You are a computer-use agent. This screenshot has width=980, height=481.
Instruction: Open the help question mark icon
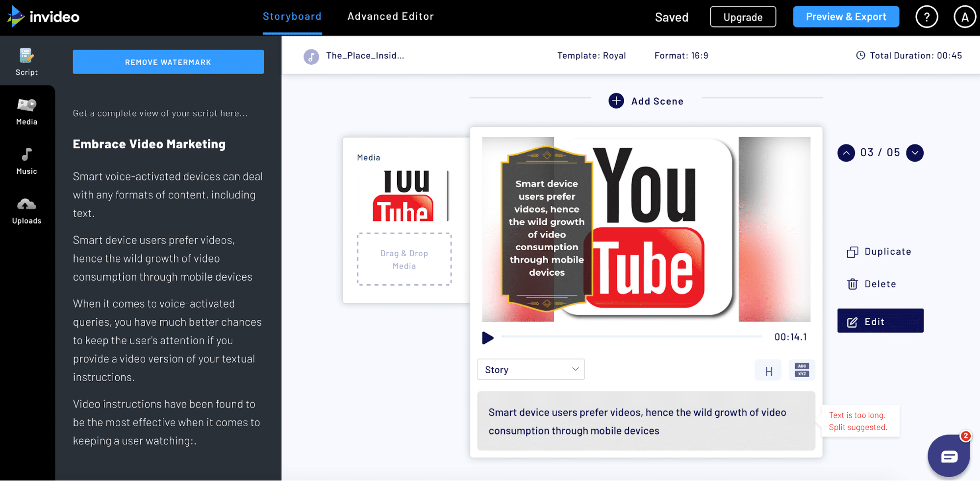[927, 17]
